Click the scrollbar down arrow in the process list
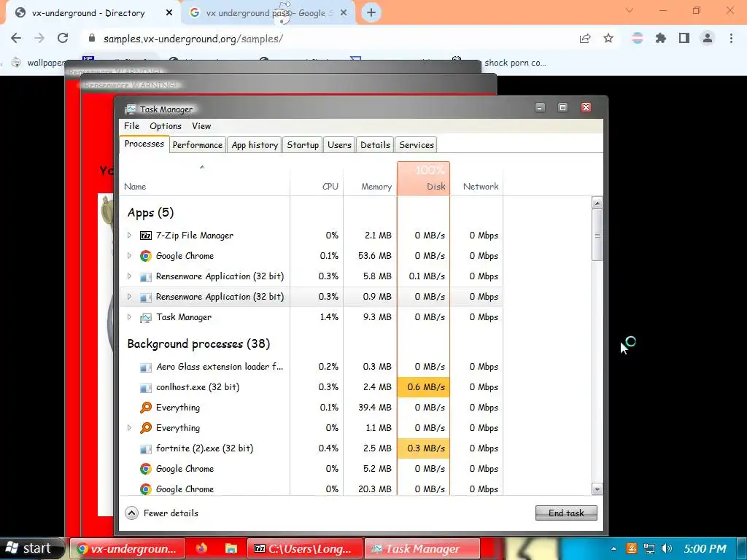747x560 pixels. (x=597, y=489)
